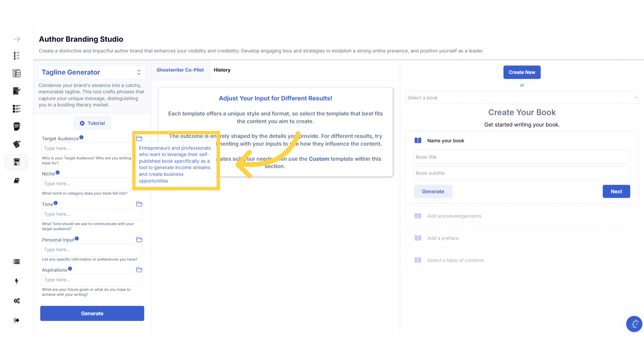Open the Tagline Generator dropdown
644x362 pixels.
tap(92, 72)
